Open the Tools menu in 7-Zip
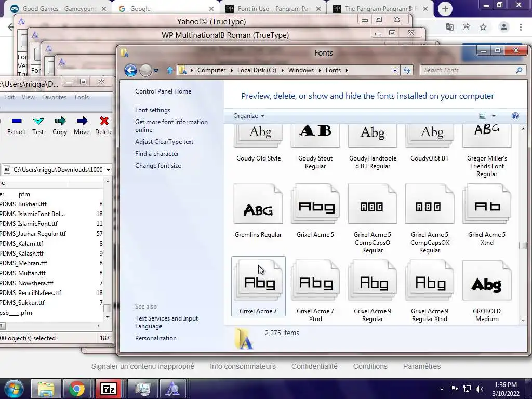Screen dimensions: 532x399 tap(82, 97)
